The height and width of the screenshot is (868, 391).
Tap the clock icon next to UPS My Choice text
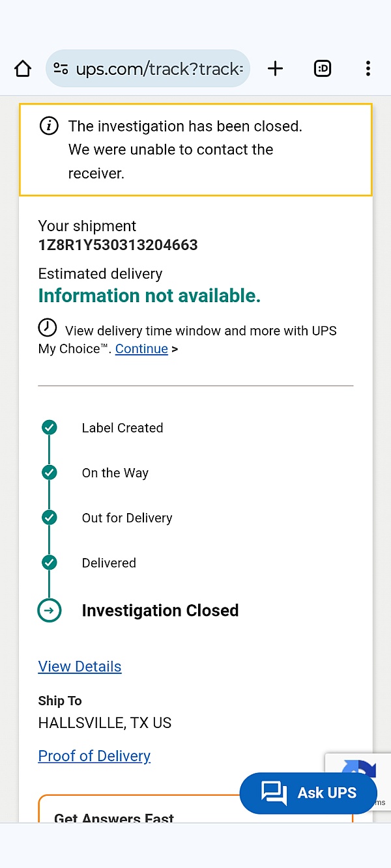tap(47, 328)
